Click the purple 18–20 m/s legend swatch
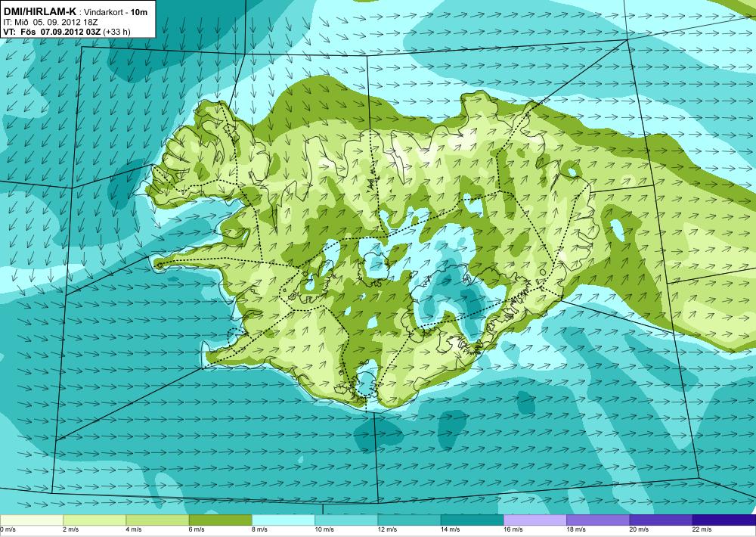This screenshot has width=756, height=537. pyautogui.click(x=598, y=520)
